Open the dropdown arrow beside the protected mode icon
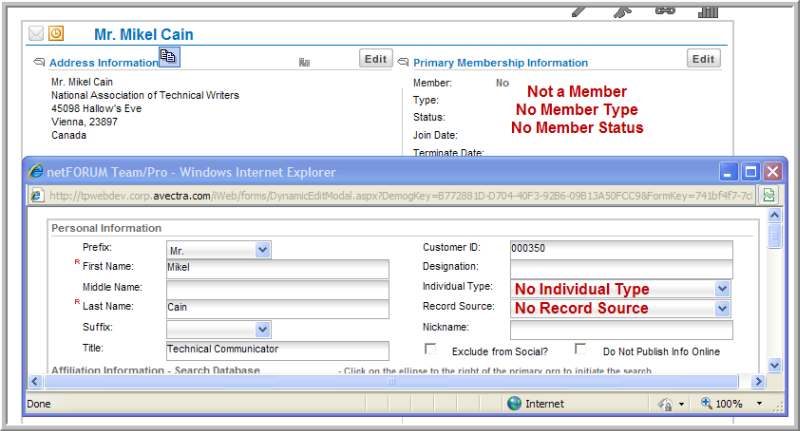 [x=682, y=404]
